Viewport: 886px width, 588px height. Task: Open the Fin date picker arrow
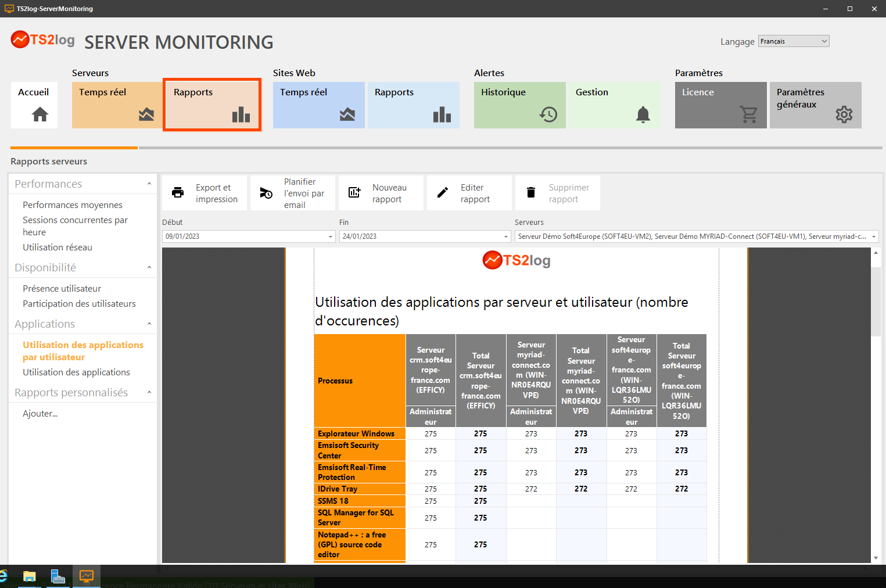coord(506,236)
